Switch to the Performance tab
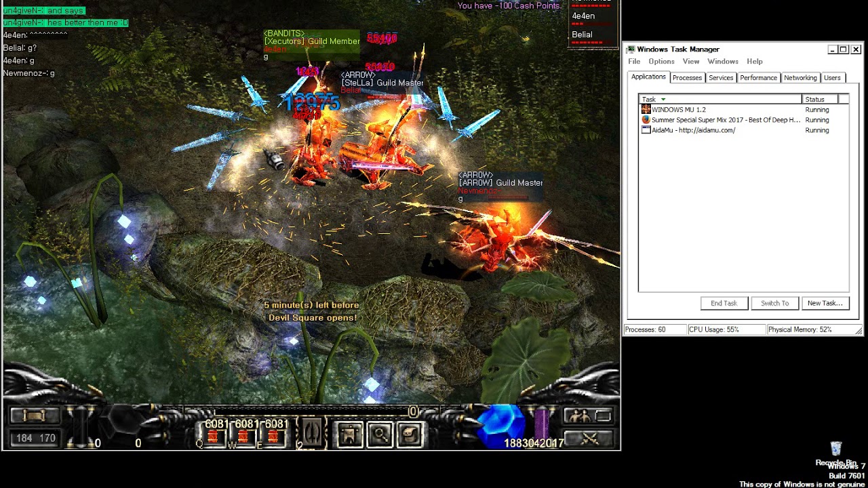The width and height of the screenshot is (868, 488). (x=758, y=77)
